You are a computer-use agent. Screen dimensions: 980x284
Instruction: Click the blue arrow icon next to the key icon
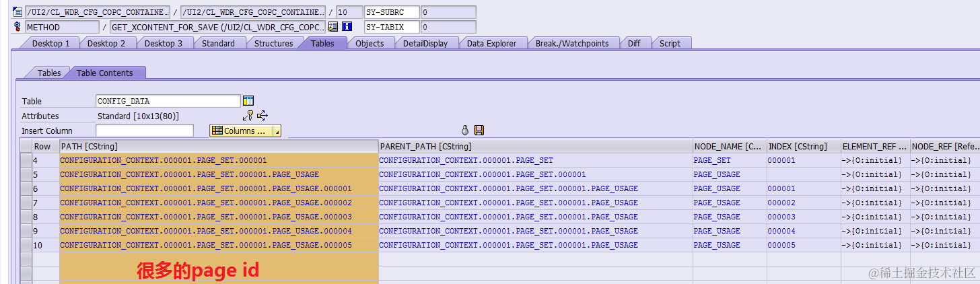pyautogui.click(x=262, y=116)
